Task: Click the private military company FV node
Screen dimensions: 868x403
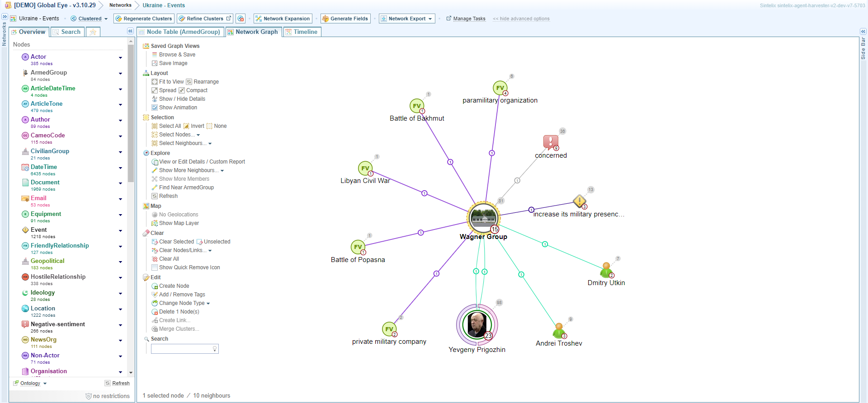Action: (389, 329)
